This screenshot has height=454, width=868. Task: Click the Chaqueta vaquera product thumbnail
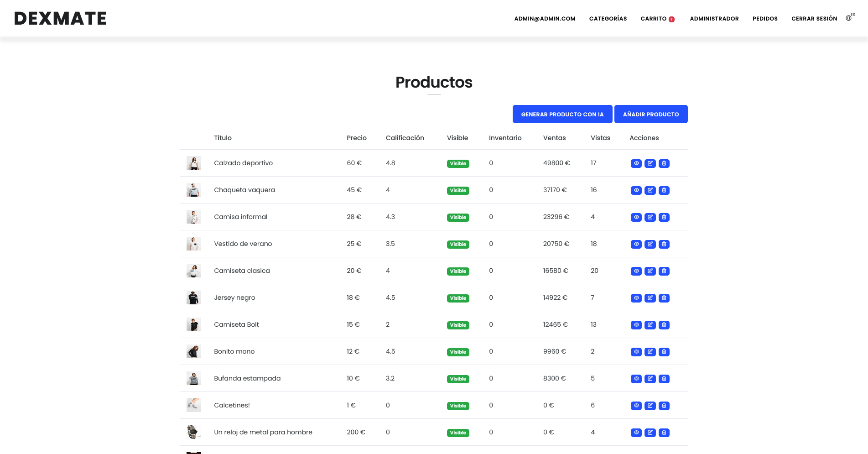(x=194, y=190)
